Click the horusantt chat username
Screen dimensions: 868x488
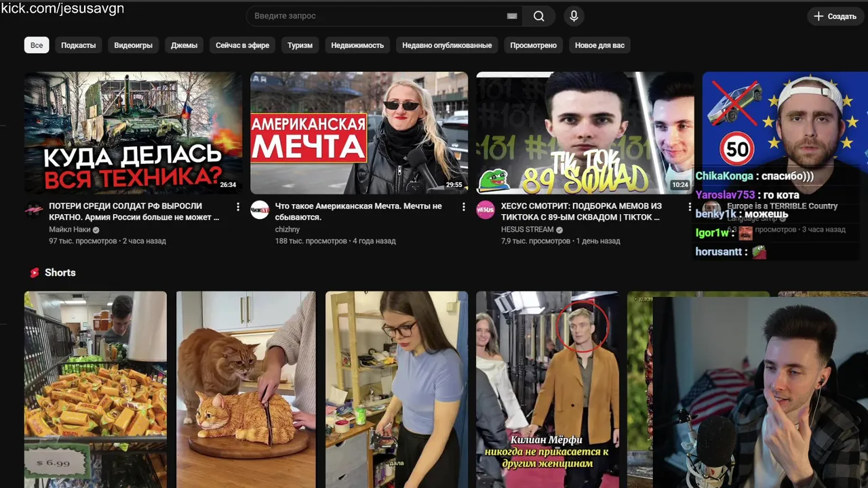(719, 252)
